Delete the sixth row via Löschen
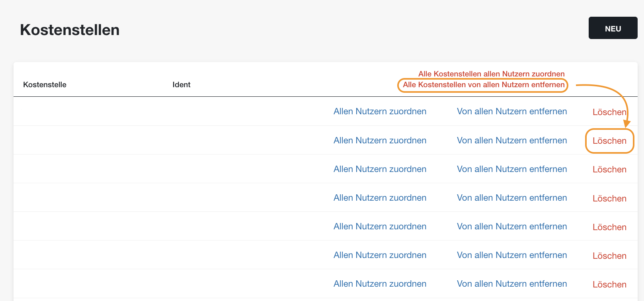Image resolution: width=644 pixels, height=301 pixels. coord(609,256)
